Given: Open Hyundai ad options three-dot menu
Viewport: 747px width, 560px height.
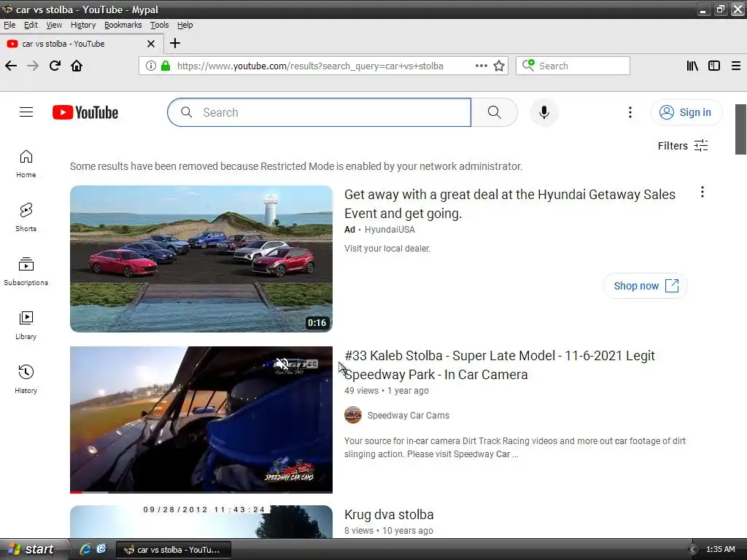Looking at the screenshot, I should point(703,192).
